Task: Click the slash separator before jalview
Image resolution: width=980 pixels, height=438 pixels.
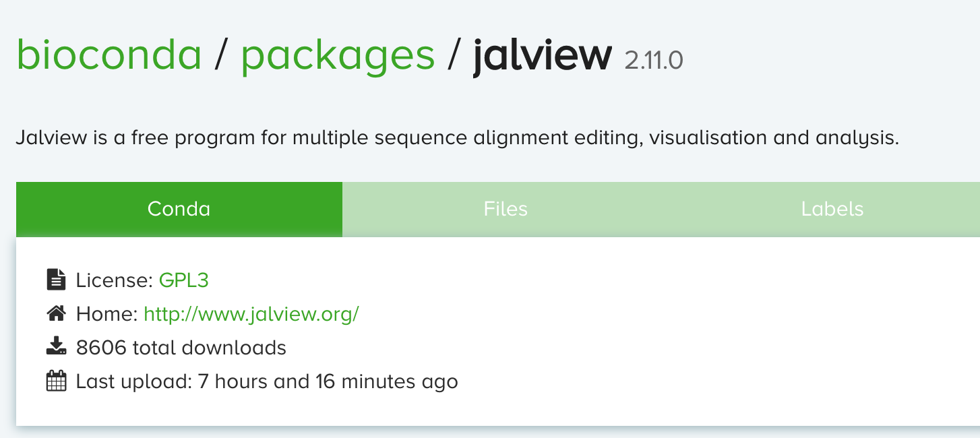Action: [454, 55]
